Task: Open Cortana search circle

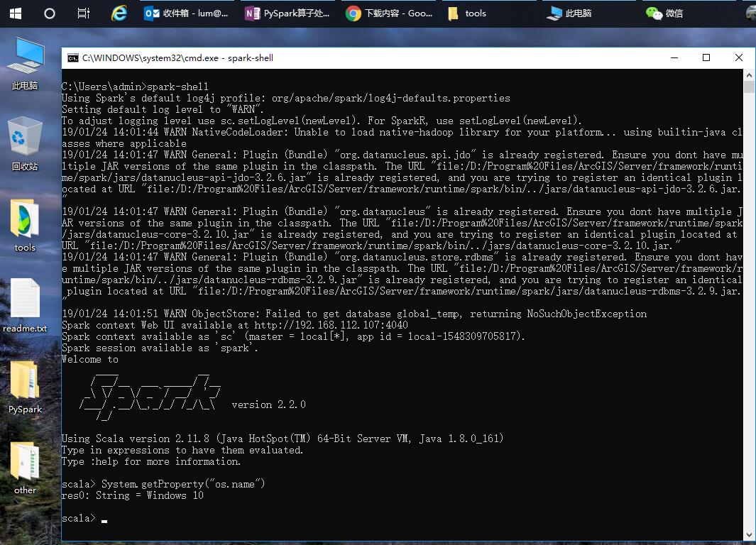Action: tap(49, 13)
